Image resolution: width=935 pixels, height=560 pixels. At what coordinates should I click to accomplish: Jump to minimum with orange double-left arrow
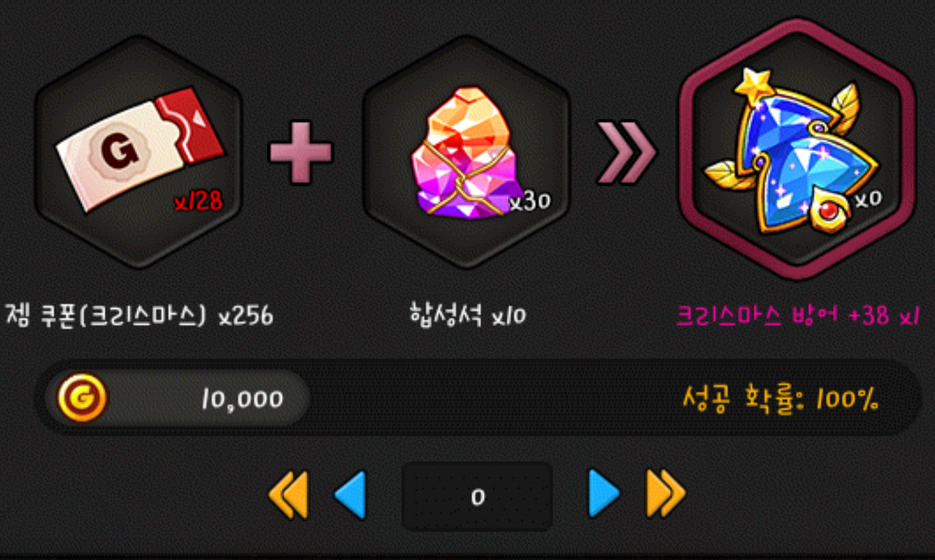289,495
